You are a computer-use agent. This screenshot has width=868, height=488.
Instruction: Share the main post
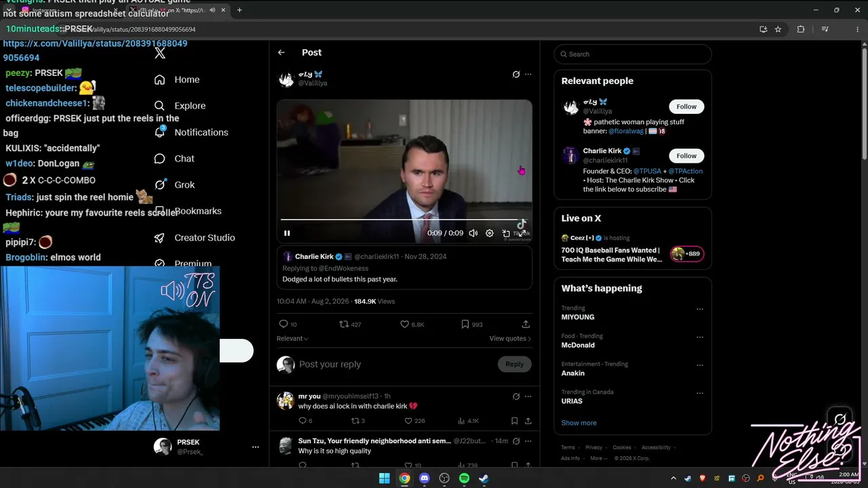coord(526,324)
